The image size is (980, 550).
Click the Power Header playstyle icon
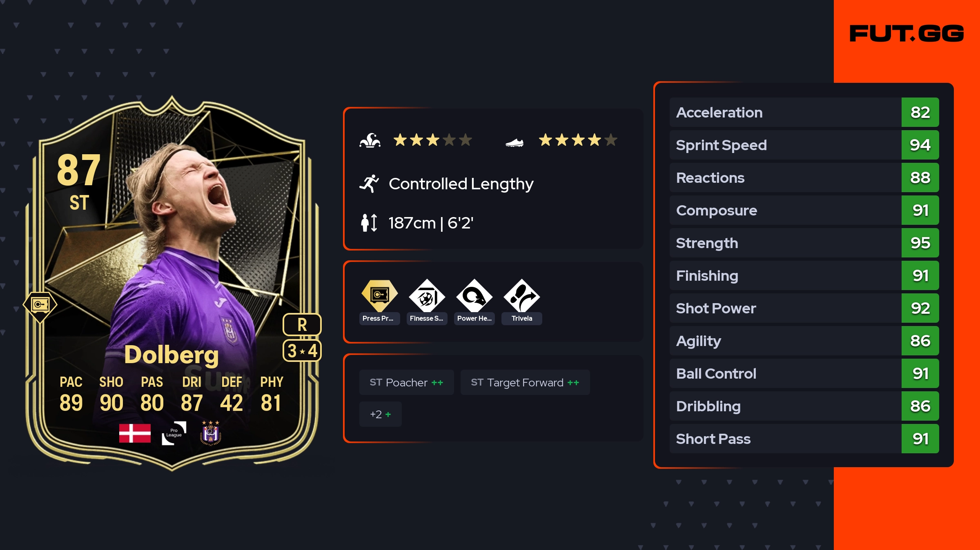point(474,295)
